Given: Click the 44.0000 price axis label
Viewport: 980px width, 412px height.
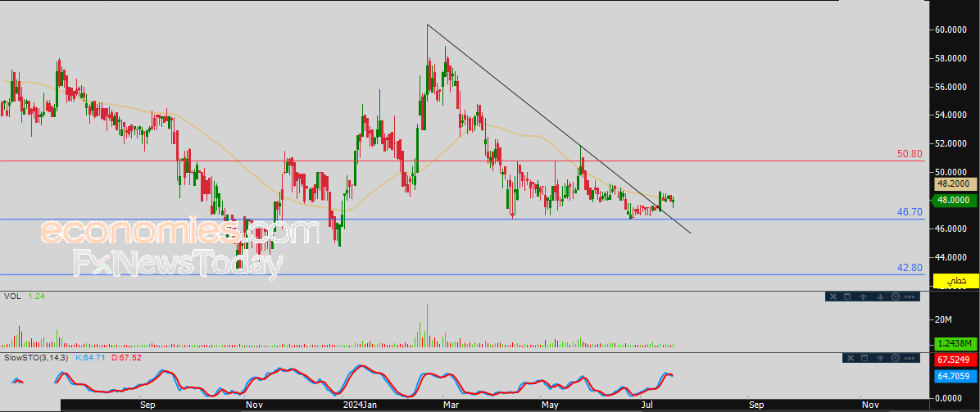Looking at the screenshot, I should click(x=952, y=257).
